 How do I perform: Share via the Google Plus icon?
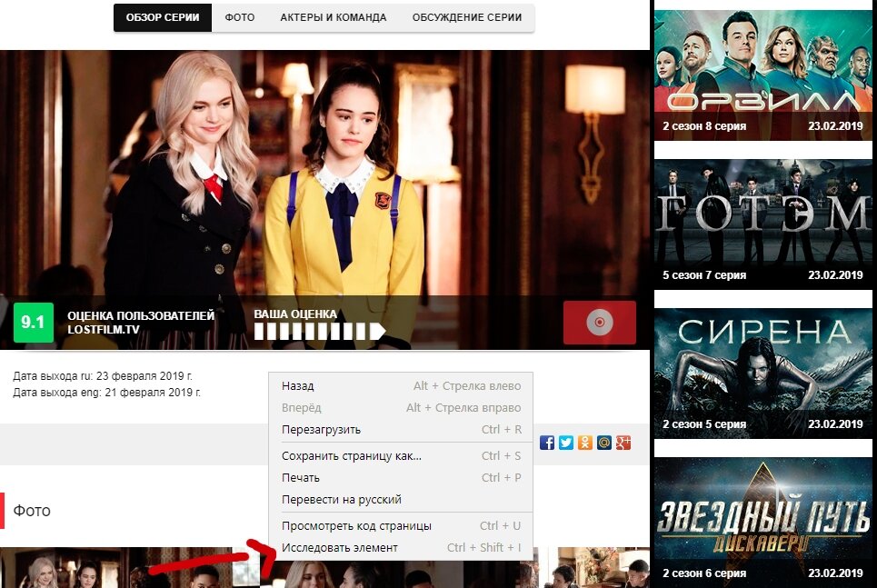(x=623, y=443)
